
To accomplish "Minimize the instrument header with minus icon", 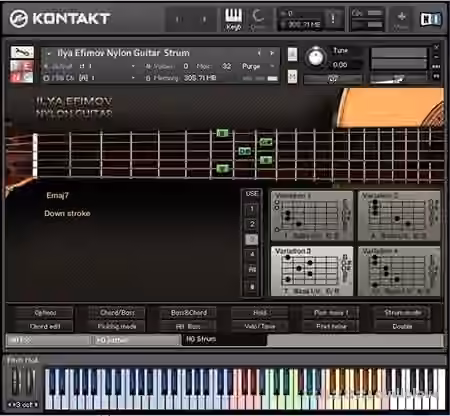I will tap(436, 57).
